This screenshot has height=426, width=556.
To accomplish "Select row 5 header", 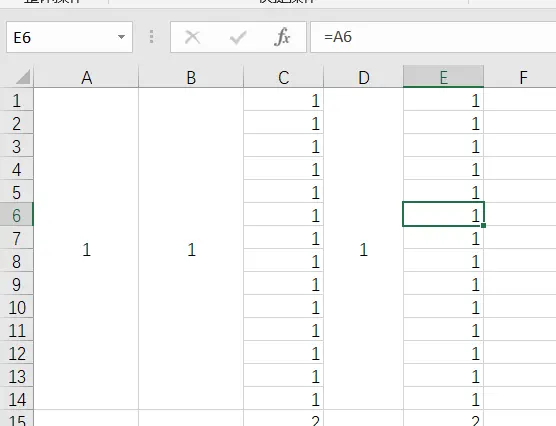I will [x=17, y=192].
